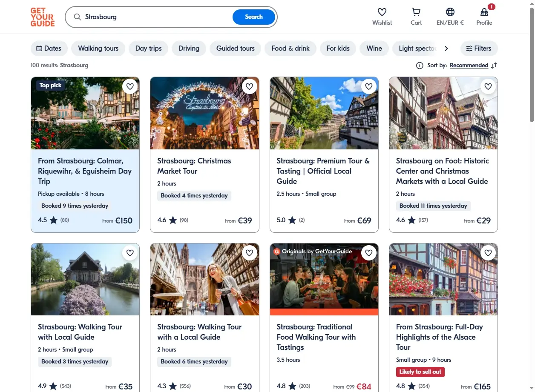Click the sort info icon
Screen dimensions: 535x392
pos(420,66)
